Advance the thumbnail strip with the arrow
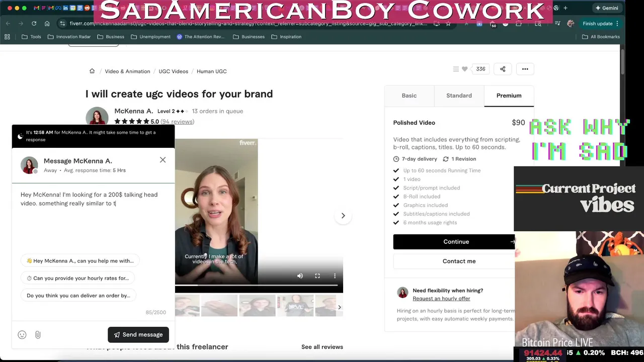This screenshot has height=362, width=644. click(339, 307)
